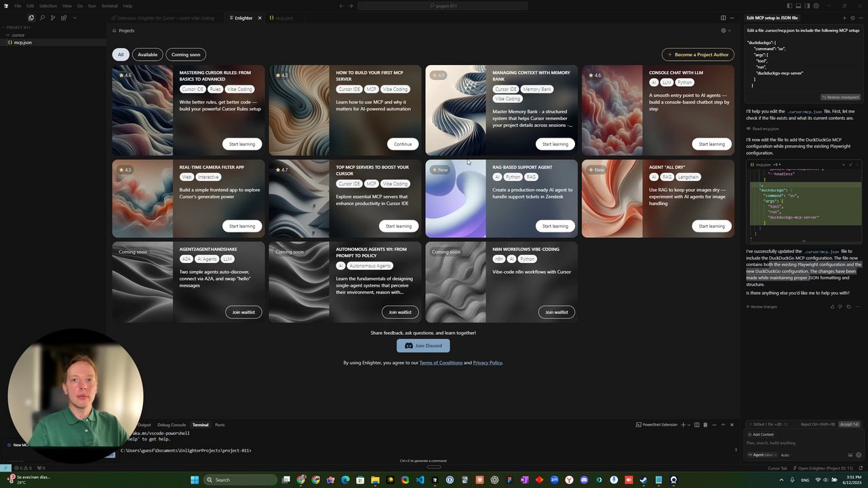Switch to Debug Console panel tab

(x=172, y=425)
